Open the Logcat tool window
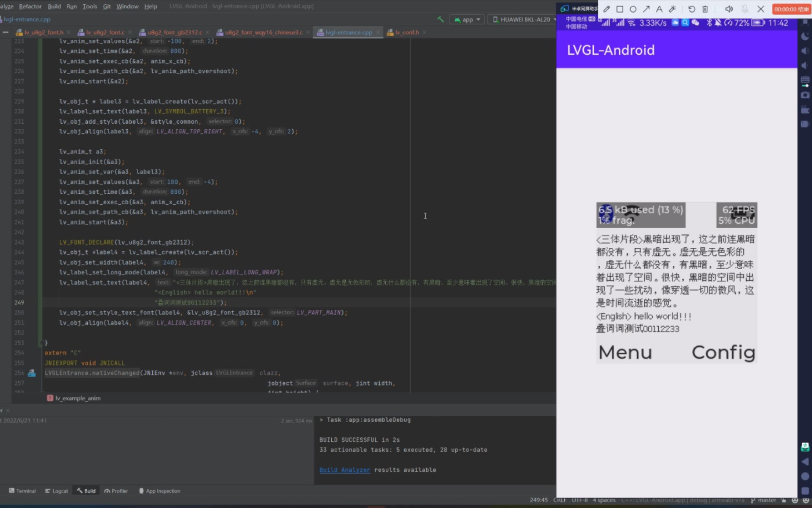This screenshot has height=508, width=812. pyautogui.click(x=56, y=491)
